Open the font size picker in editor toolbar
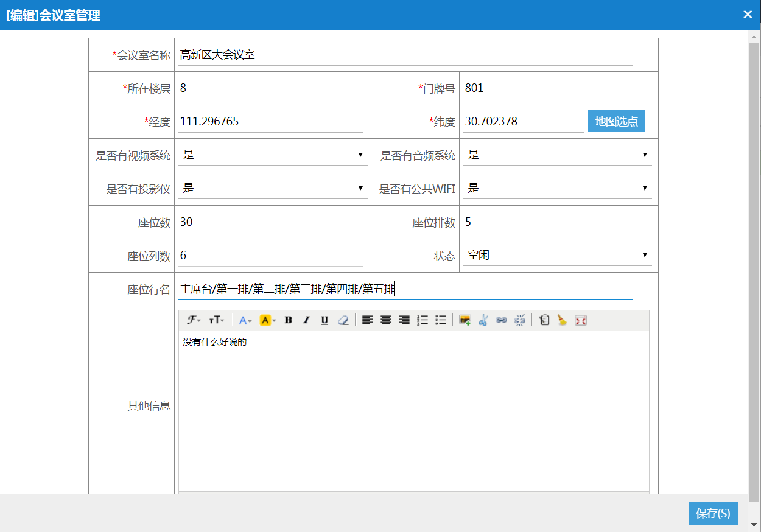The width and height of the screenshot is (761, 532). [216, 320]
